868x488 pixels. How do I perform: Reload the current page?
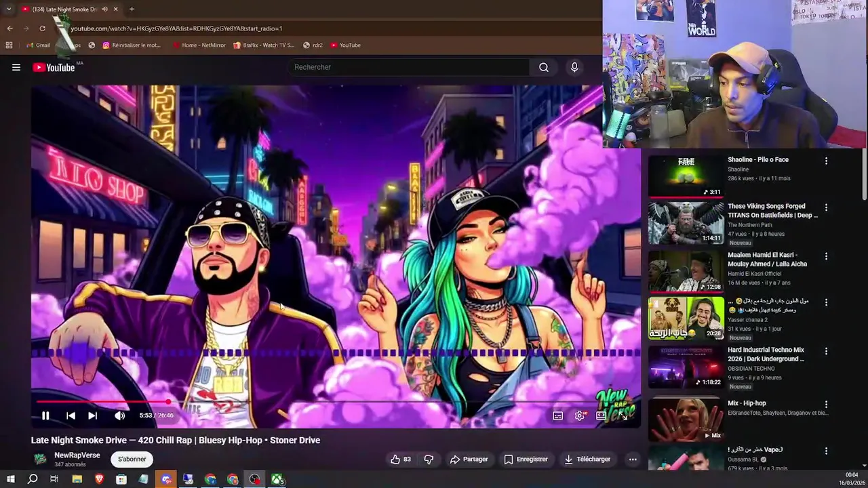point(42,28)
